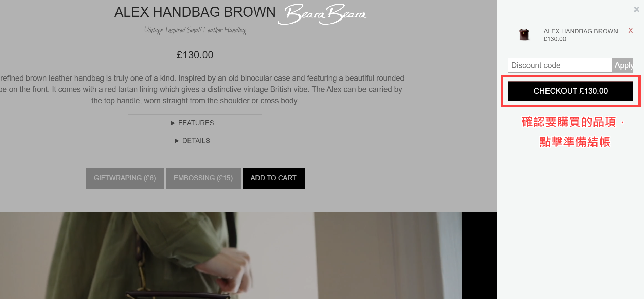Close the cart side panel

click(x=636, y=10)
